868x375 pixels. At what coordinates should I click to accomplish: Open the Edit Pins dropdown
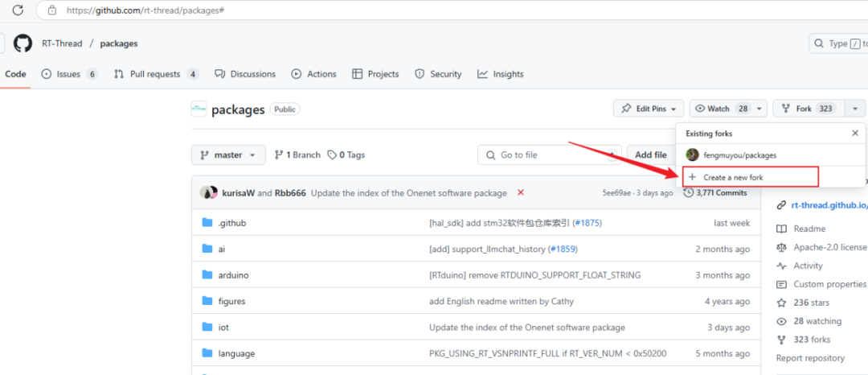(x=649, y=109)
